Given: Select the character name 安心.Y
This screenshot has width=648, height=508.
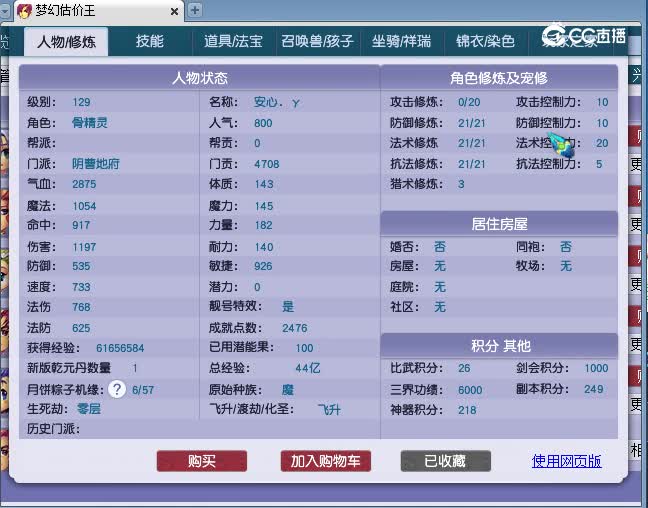Looking at the screenshot, I should point(277,102).
